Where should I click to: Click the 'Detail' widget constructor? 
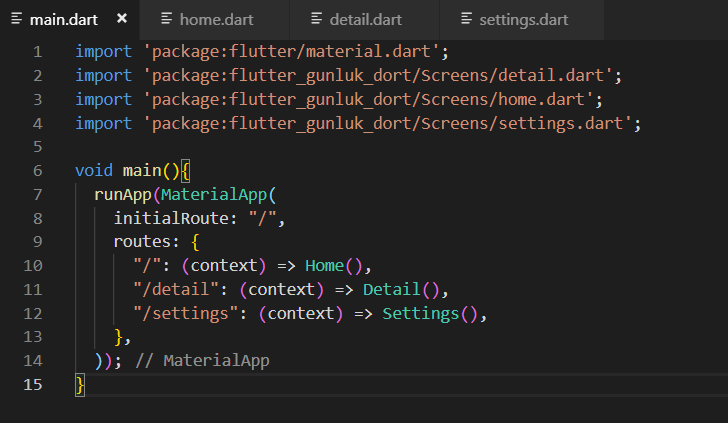tap(391, 290)
